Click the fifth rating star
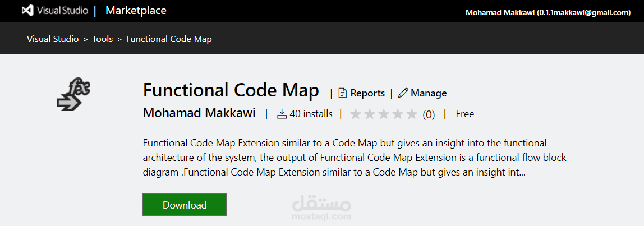Image resolution: width=644 pixels, height=226 pixels. click(412, 114)
